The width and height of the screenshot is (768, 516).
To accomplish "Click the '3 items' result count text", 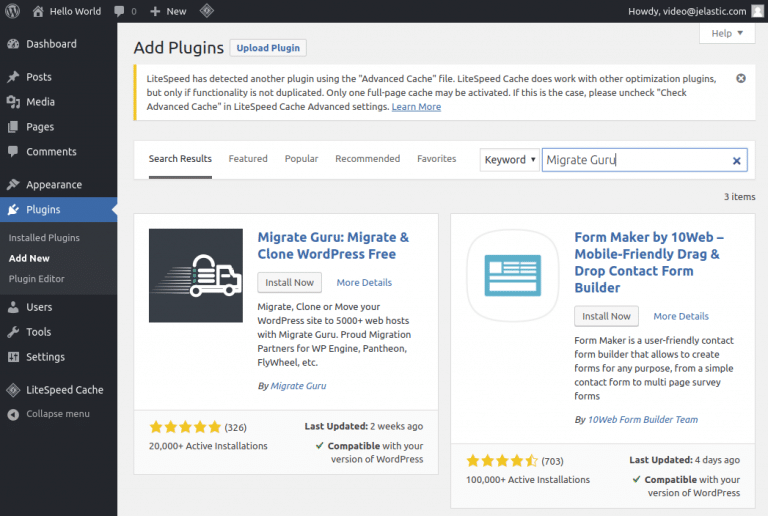I will click(740, 196).
